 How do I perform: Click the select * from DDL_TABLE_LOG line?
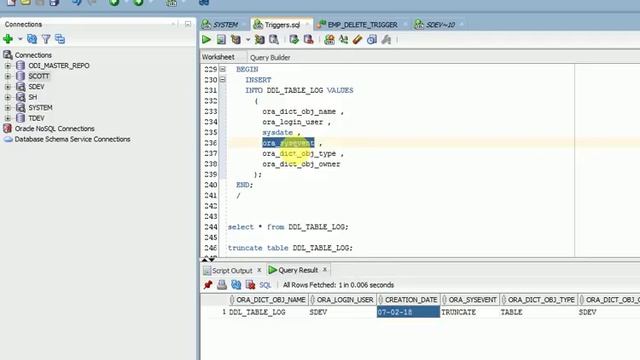click(x=288, y=227)
